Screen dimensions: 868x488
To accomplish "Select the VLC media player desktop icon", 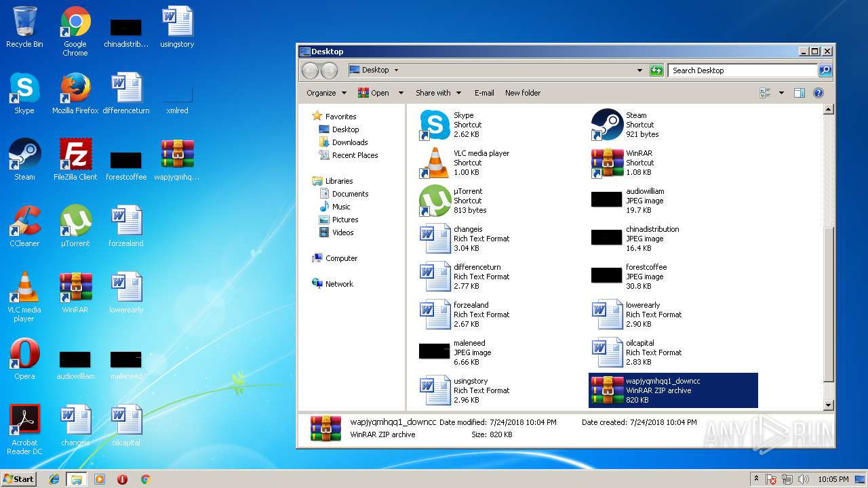I will [x=24, y=297].
